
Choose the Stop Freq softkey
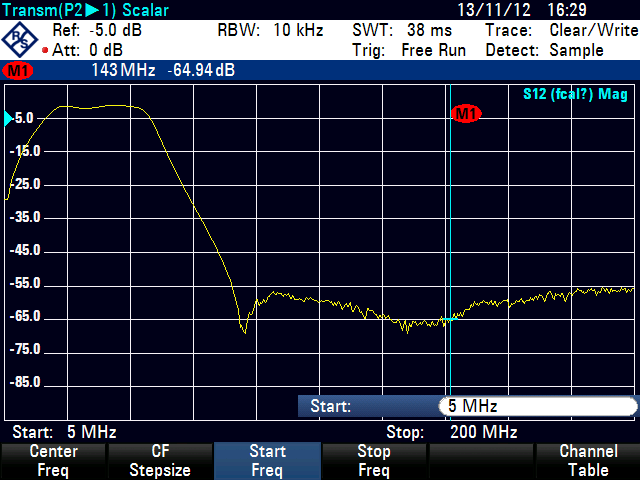pos(374,461)
